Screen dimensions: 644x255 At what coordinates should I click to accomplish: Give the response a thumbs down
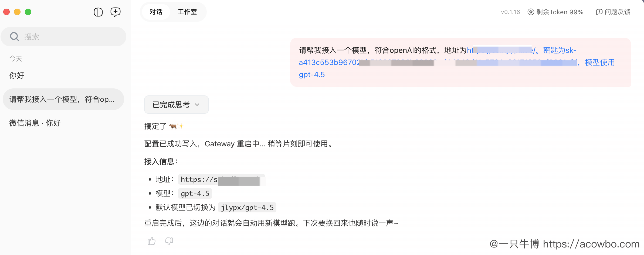169,241
